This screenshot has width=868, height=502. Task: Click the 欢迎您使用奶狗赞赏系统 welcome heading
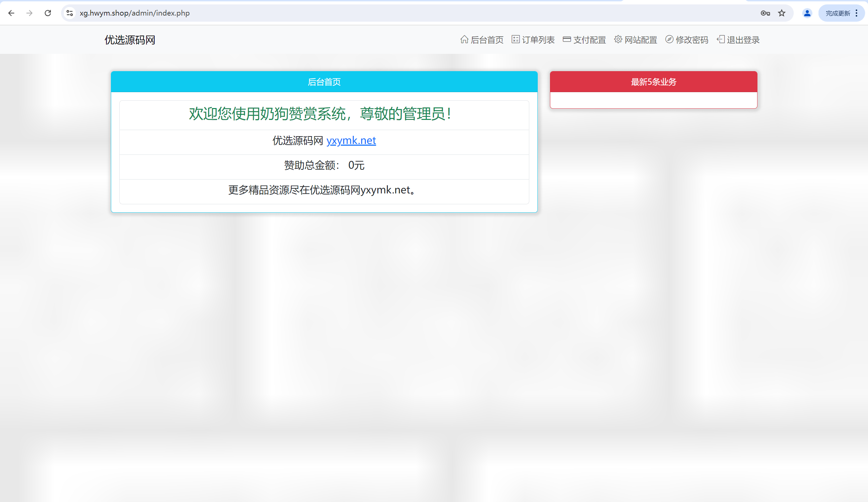coord(320,114)
